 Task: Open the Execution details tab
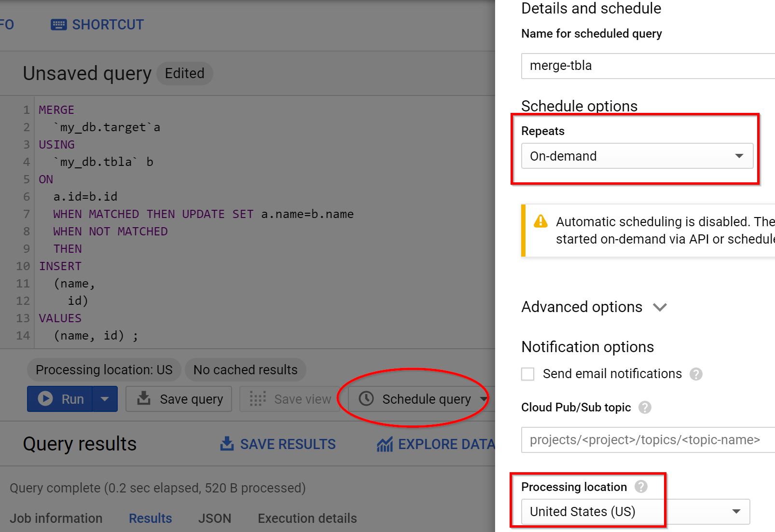(307, 518)
